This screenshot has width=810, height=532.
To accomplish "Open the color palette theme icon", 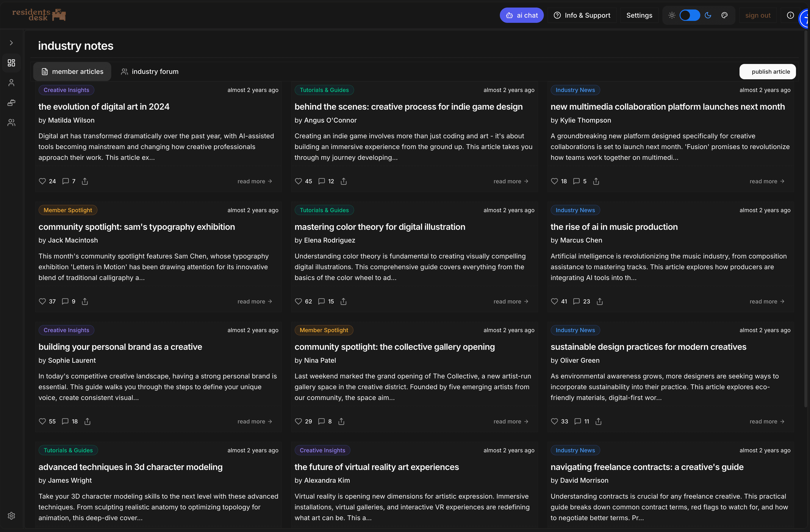I will (x=725, y=15).
